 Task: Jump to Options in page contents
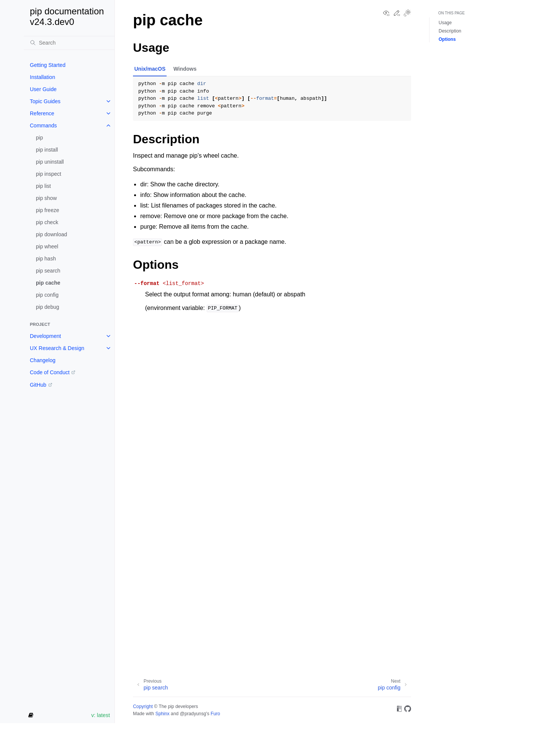point(447,39)
